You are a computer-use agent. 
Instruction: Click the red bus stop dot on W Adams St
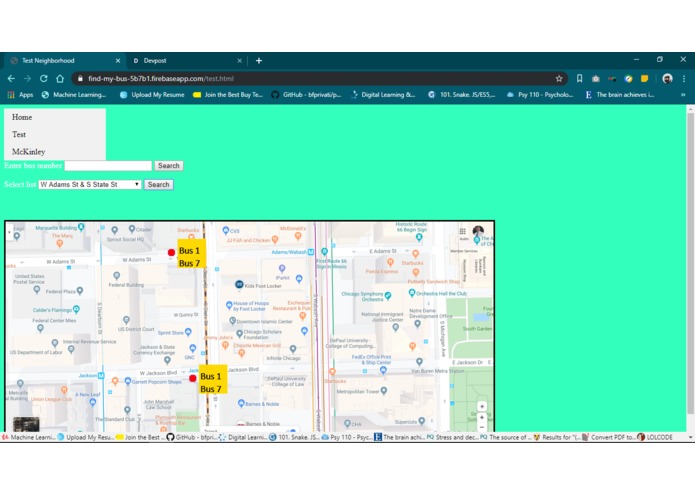tap(172, 253)
